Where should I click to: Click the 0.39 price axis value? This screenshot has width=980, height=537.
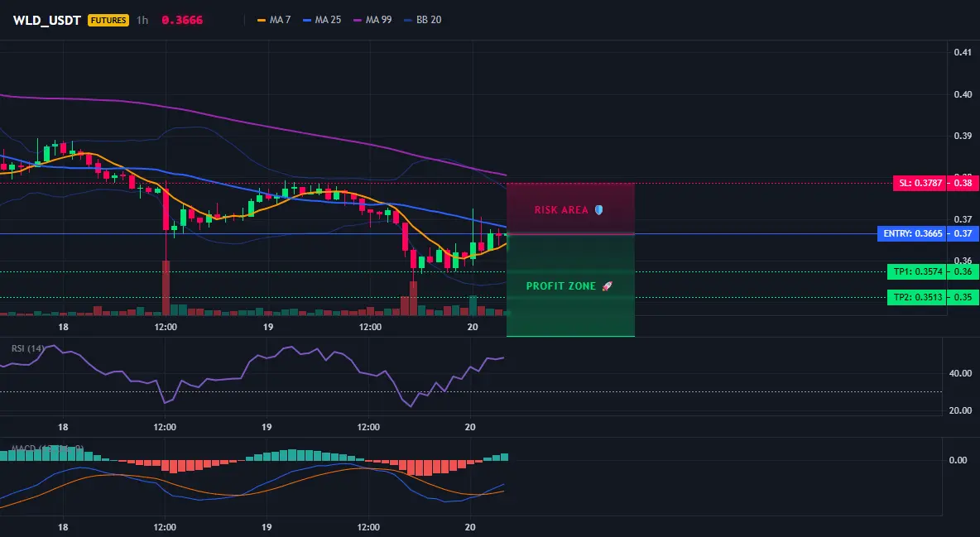pyautogui.click(x=963, y=136)
